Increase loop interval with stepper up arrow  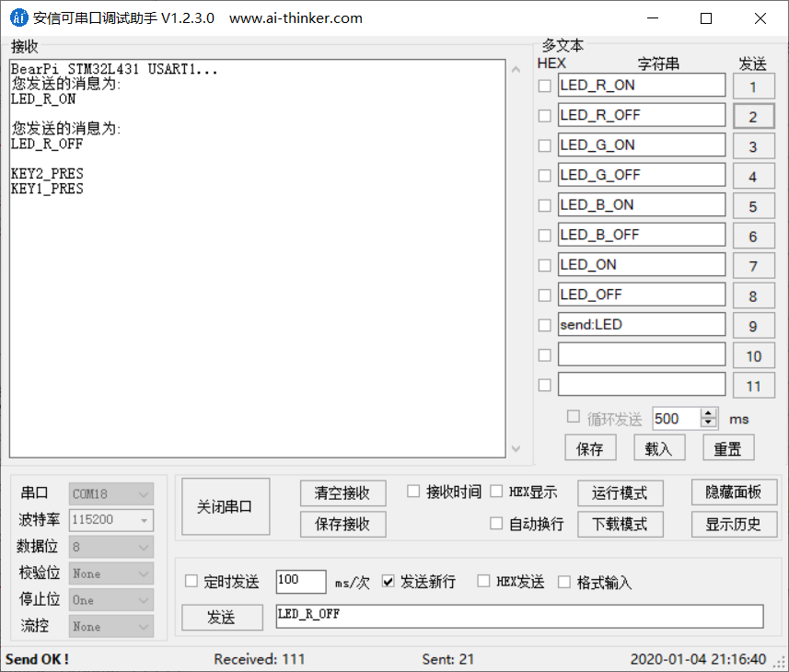[709, 413]
